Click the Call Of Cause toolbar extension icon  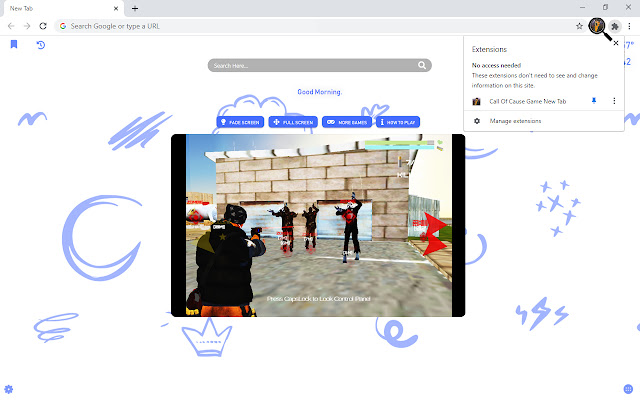pos(596,25)
